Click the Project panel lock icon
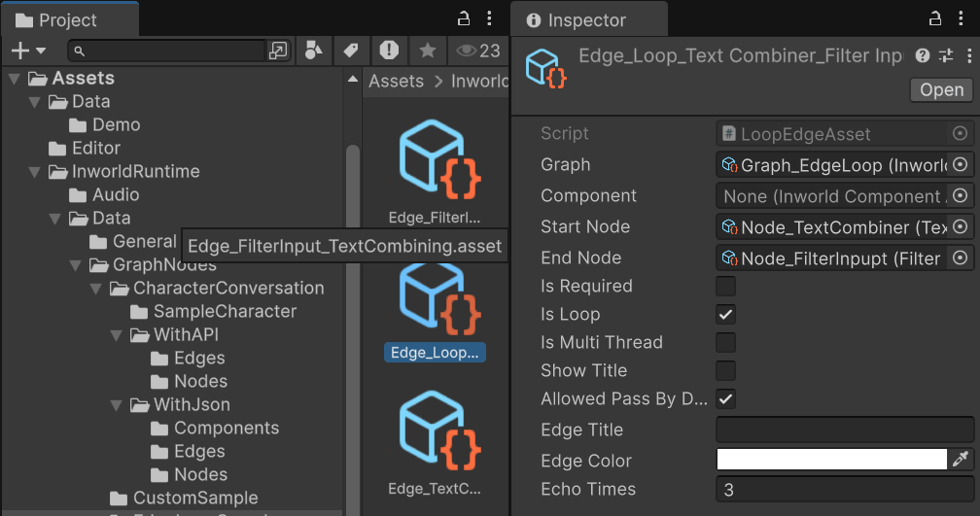The width and height of the screenshot is (980, 516). (x=463, y=18)
